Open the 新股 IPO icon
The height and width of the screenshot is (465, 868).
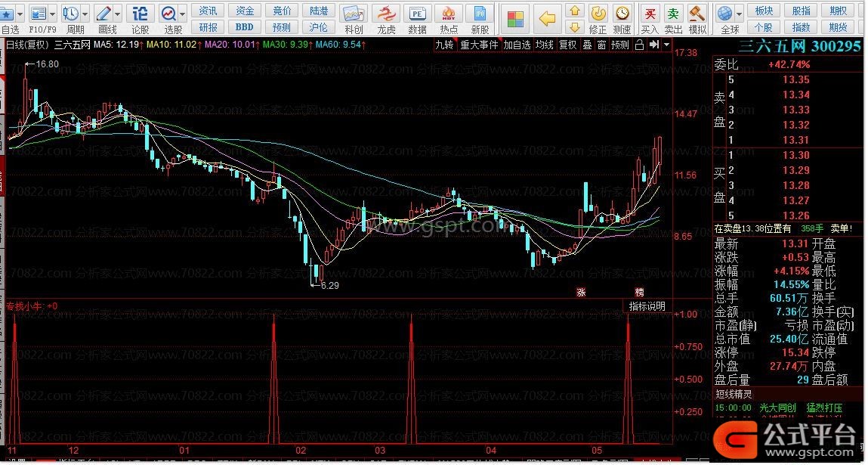480,14
